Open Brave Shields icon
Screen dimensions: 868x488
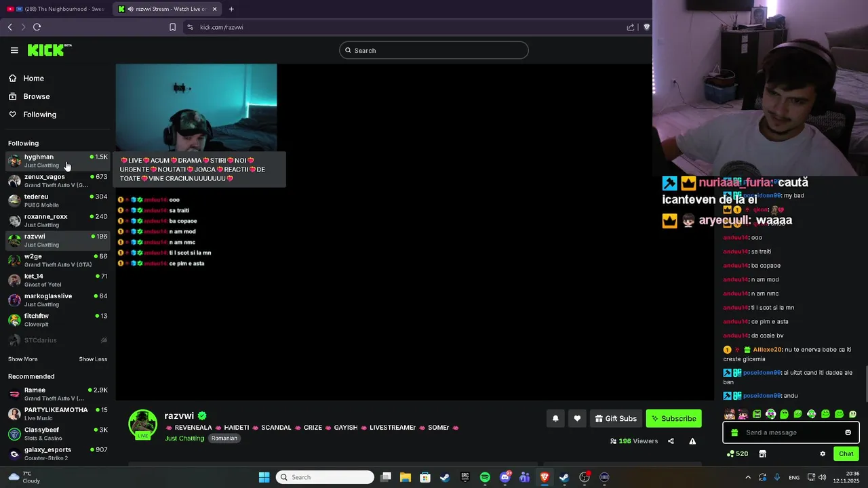[x=646, y=27]
